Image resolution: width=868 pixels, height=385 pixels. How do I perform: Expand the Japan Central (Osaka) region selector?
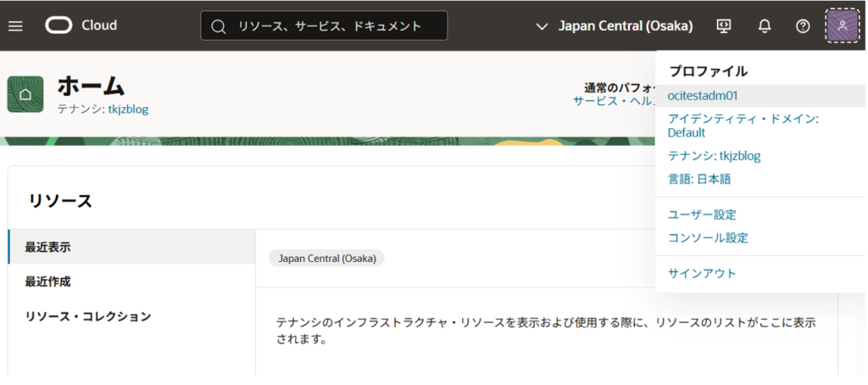615,26
